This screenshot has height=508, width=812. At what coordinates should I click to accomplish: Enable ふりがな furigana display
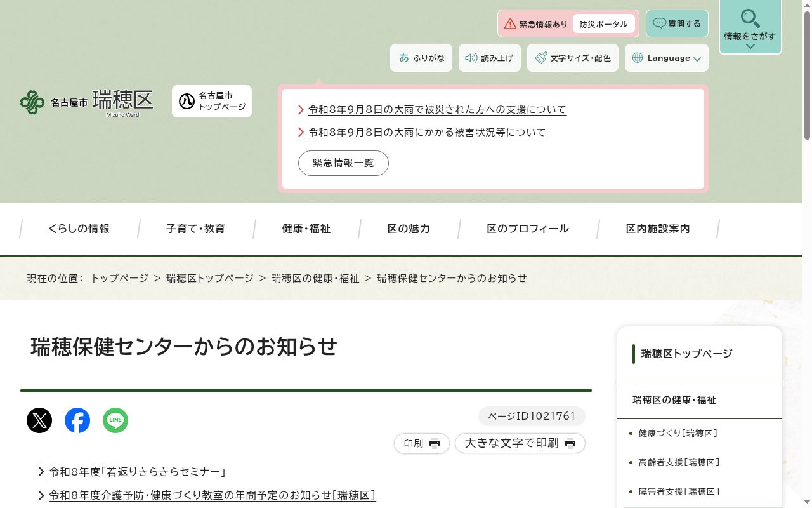421,58
